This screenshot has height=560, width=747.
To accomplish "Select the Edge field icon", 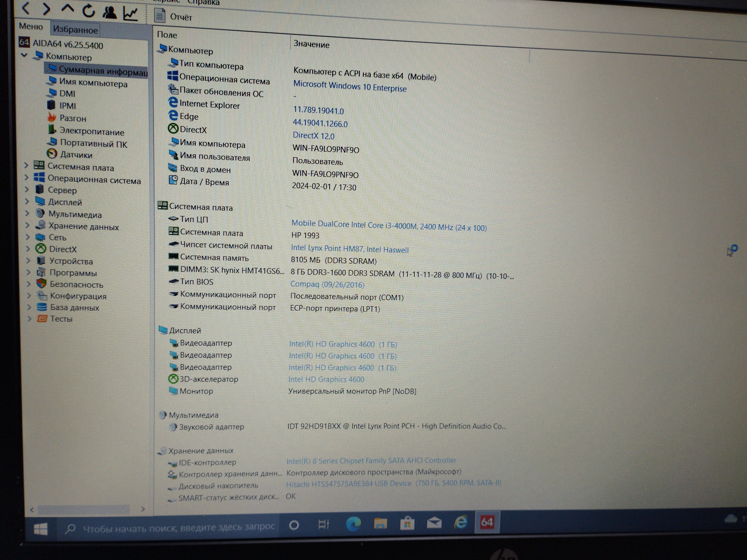I will pyautogui.click(x=173, y=115).
